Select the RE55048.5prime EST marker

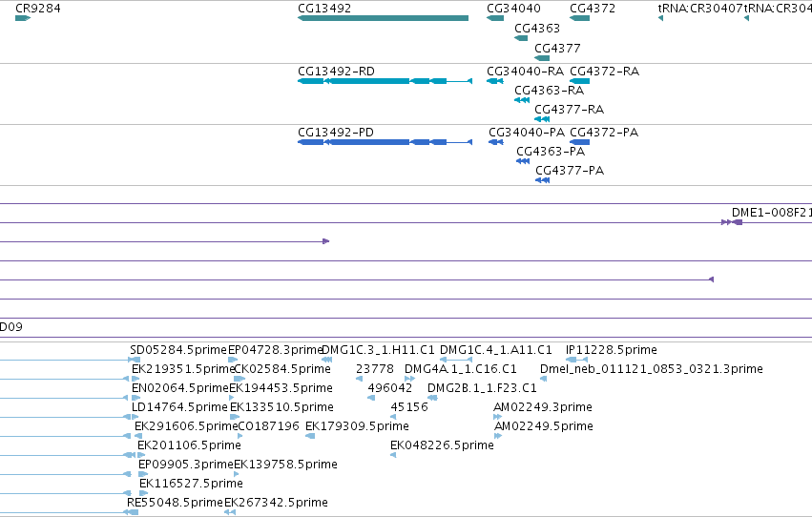click(131, 512)
